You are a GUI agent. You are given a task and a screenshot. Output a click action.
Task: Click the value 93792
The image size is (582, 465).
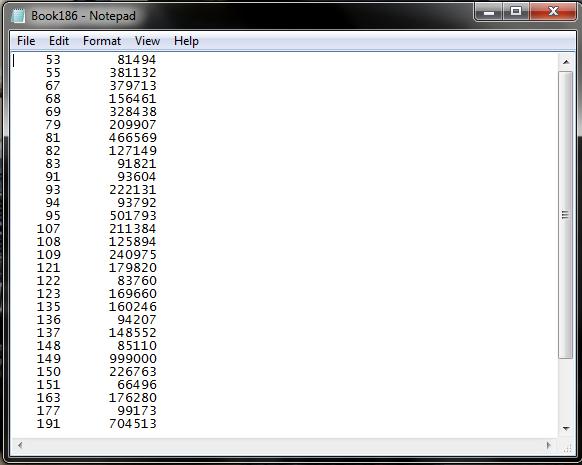tap(137, 202)
